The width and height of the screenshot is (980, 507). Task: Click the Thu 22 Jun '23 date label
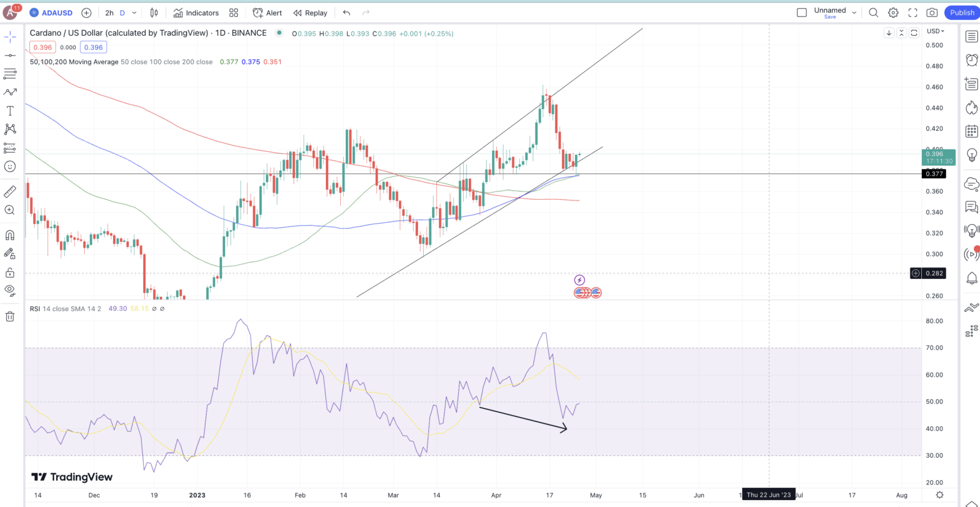point(769,495)
